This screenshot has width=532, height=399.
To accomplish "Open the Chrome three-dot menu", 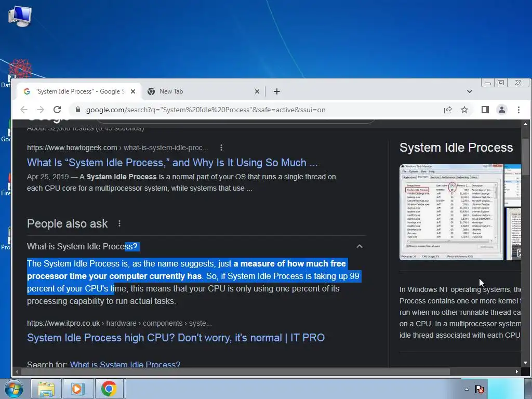I will (518, 110).
